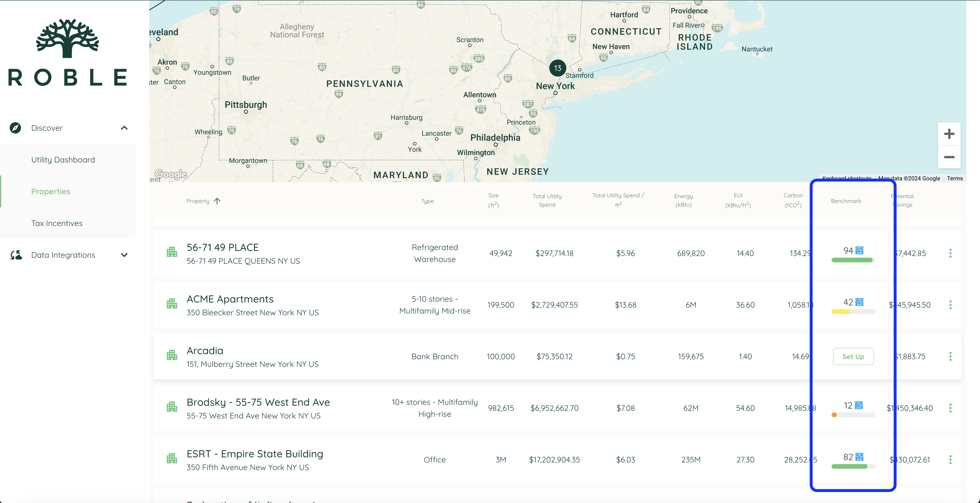The width and height of the screenshot is (980, 503).
Task: Open three-dot menu on 56-71 49 PLACE row
Action: pos(951,253)
